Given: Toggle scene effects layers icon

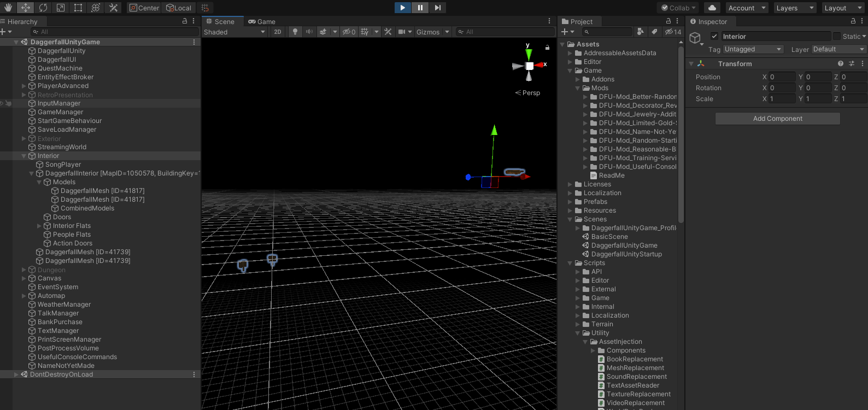Looking at the screenshot, I should (x=323, y=32).
